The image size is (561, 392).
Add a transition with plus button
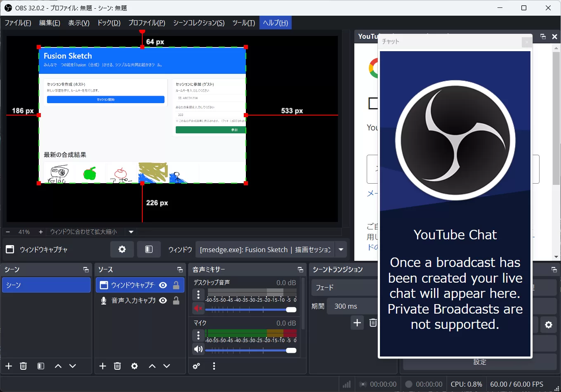[x=357, y=323]
